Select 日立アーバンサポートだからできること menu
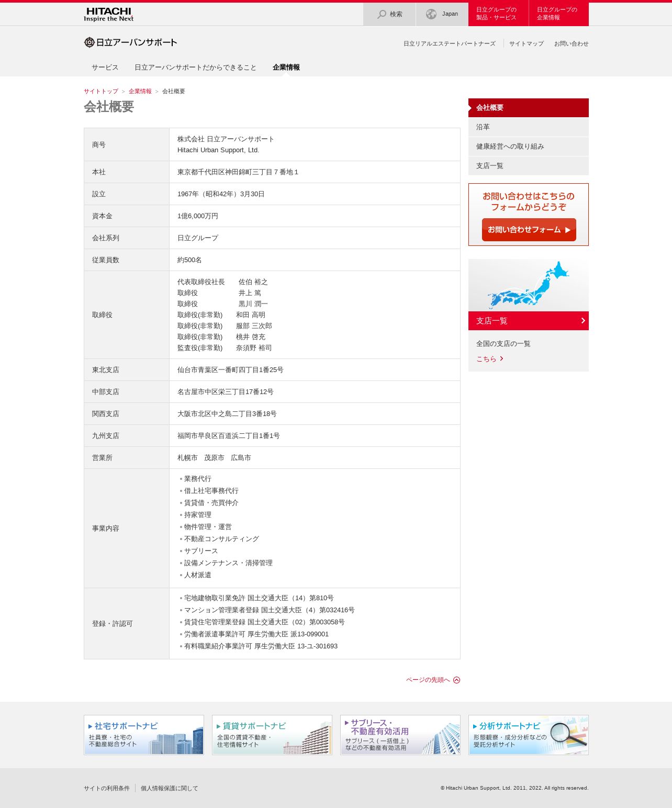This screenshot has height=808, width=672. 196,68
